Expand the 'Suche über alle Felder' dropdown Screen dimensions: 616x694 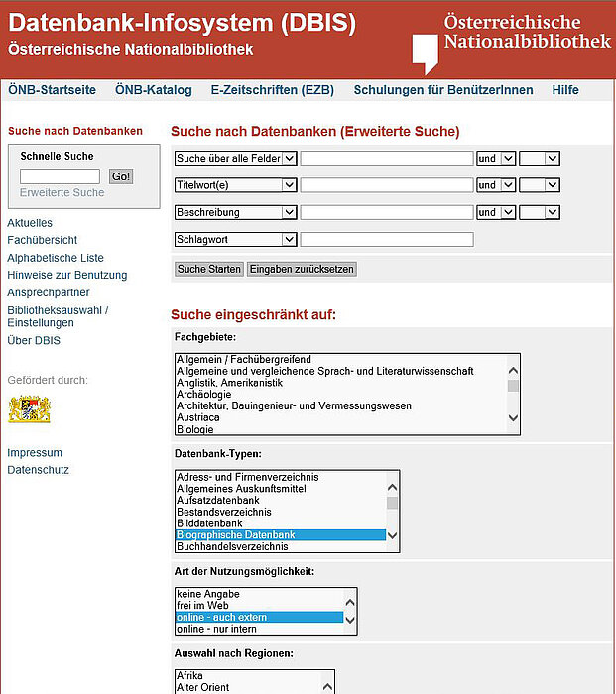pyautogui.click(x=236, y=158)
